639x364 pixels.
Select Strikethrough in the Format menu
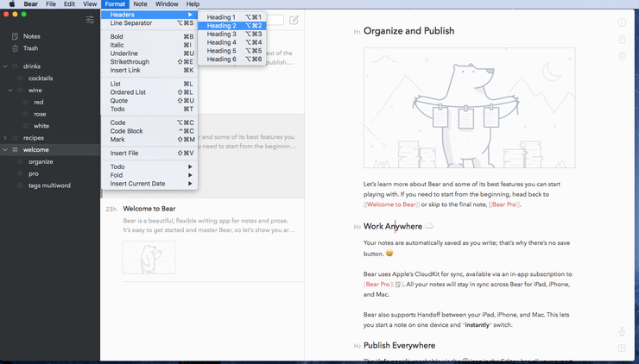click(x=130, y=62)
